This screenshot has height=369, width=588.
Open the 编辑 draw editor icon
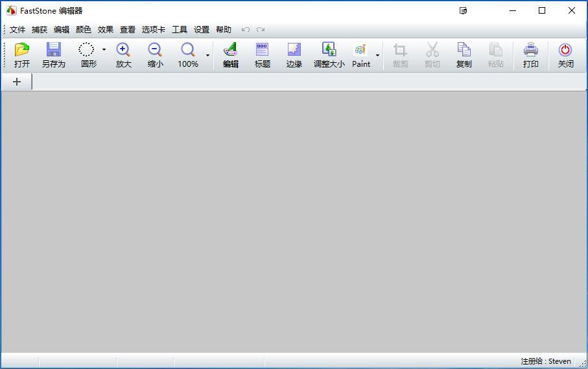point(231,49)
